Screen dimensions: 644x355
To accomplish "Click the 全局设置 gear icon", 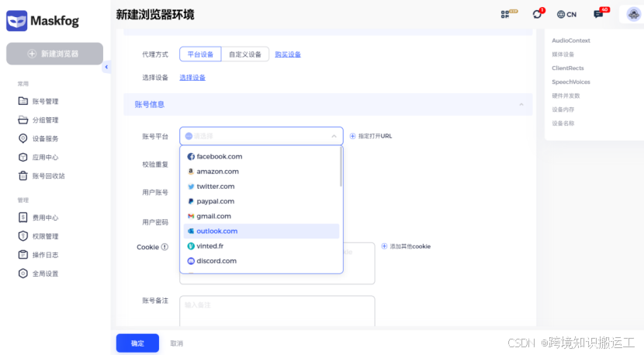I will [23, 273].
